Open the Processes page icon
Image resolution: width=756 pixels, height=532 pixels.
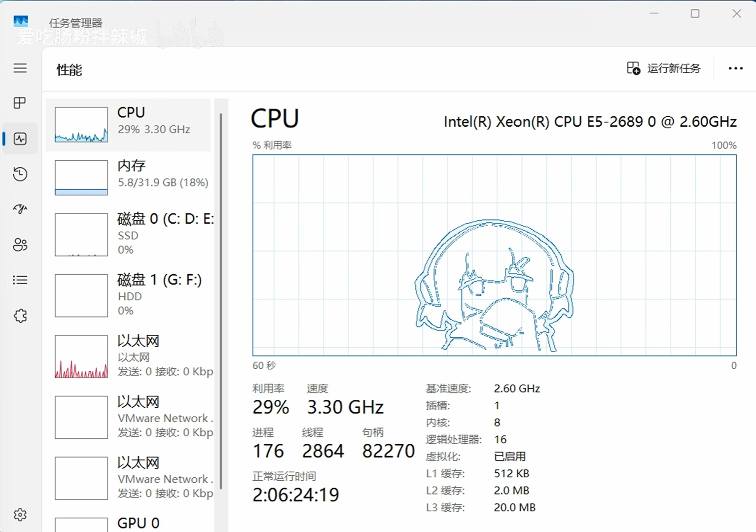20,103
